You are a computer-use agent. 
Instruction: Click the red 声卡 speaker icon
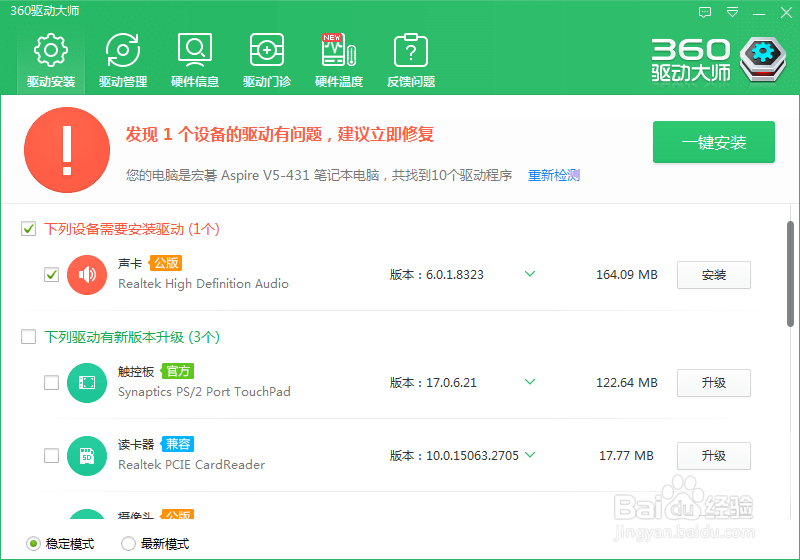87,275
